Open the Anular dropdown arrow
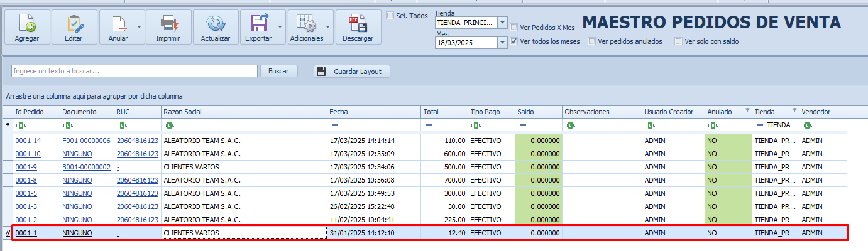The height and width of the screenshot is (251, 868). [x=140, y=28]
